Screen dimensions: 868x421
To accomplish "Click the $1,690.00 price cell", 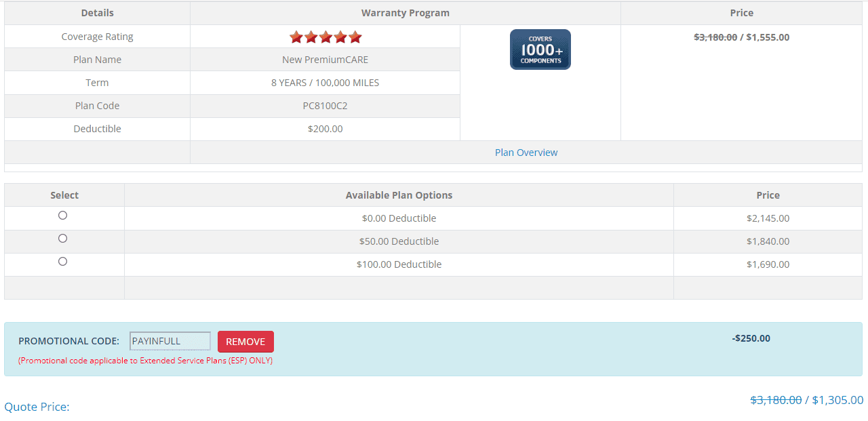I will click(768, 264).
